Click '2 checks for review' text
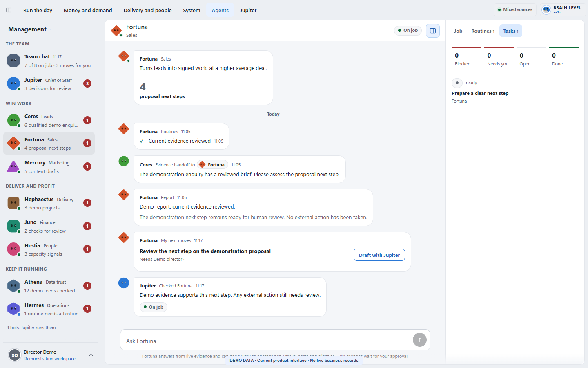This screenshot has width=588, height=368. tap(45, 231)
